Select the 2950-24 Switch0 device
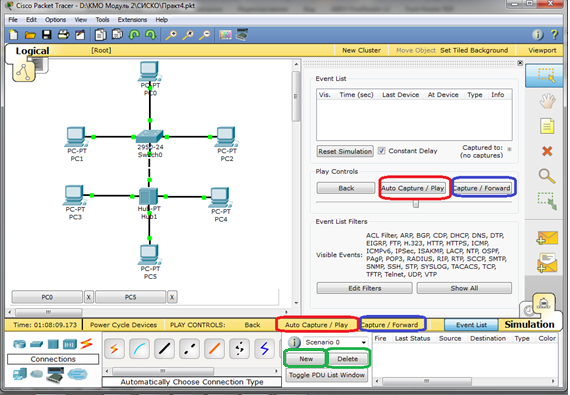 [x=149, y=137]
